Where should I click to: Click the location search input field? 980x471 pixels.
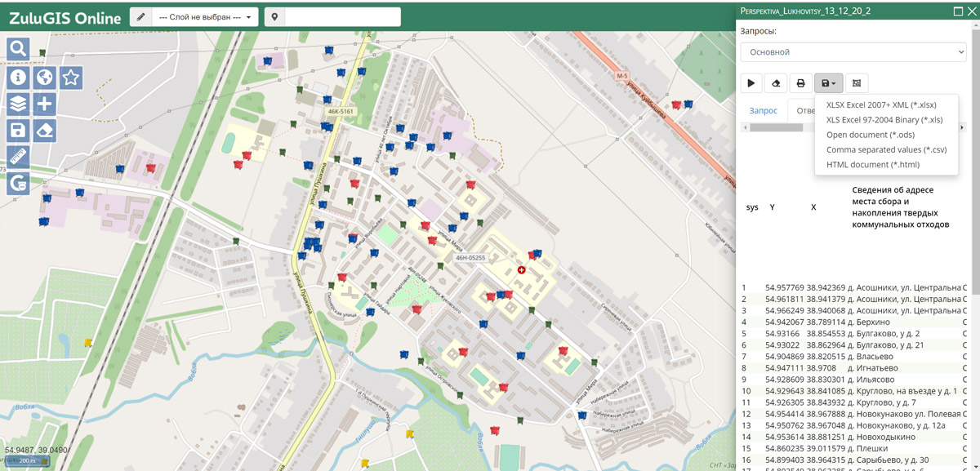pyautogui.click(x=342, y=17)
